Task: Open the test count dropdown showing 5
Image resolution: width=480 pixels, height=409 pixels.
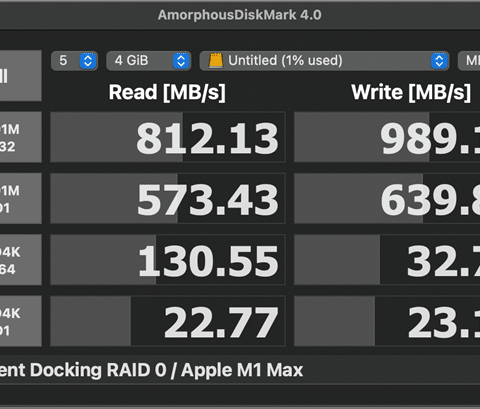Action: [74, 61]
